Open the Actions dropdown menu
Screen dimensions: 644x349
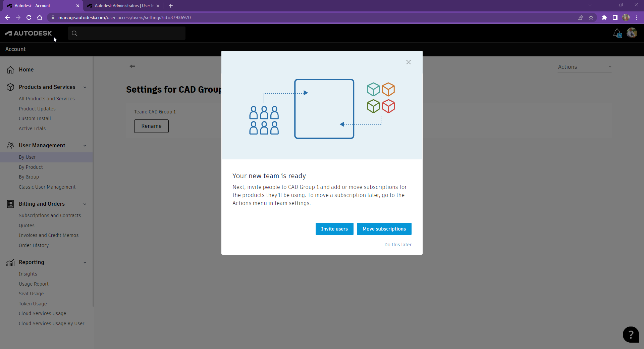pyautogui.click(x=585, y=67)
